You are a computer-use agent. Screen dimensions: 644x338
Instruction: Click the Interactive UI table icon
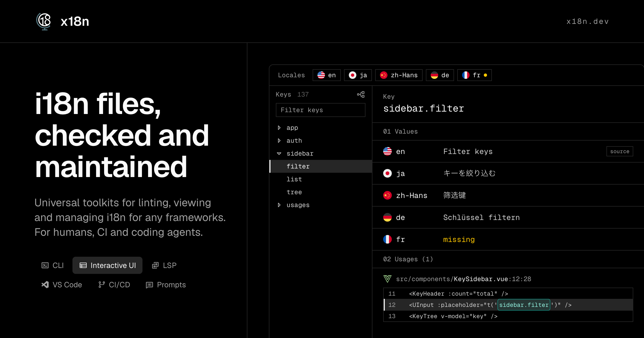tap(83, 265)
